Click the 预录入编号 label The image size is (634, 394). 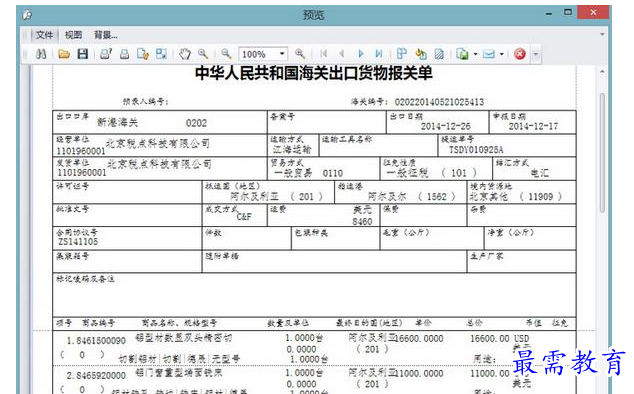[146, 102]
